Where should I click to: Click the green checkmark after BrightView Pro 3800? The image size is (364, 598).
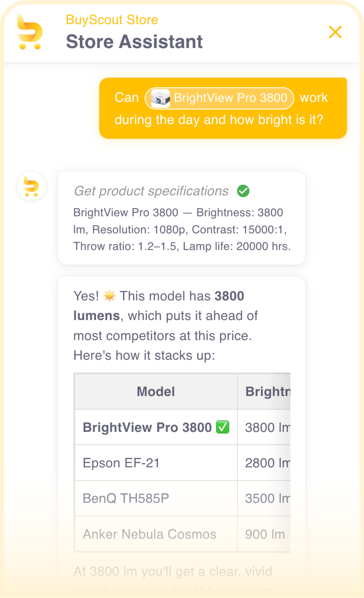click(x=222, y=427)
